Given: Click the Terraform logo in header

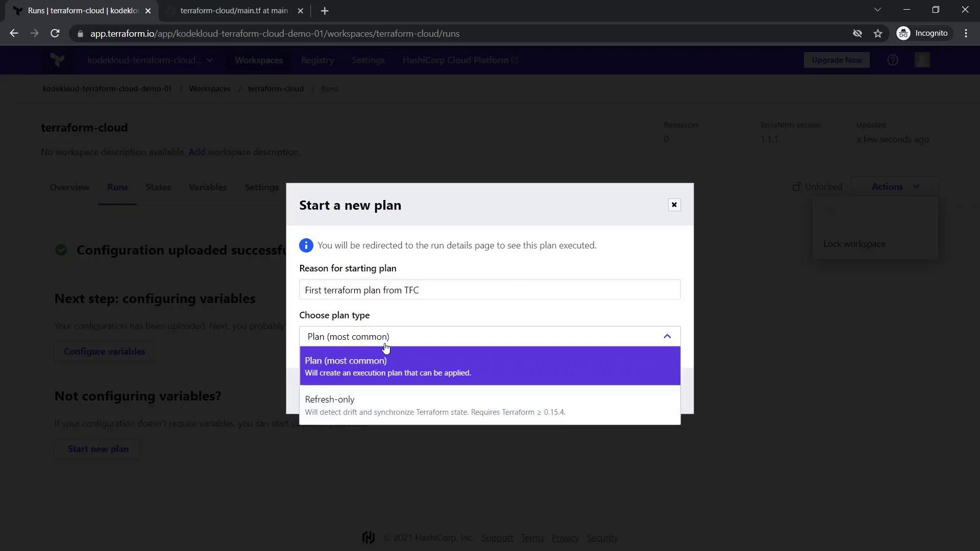Looking at the screenshot, I should (58, 60).
